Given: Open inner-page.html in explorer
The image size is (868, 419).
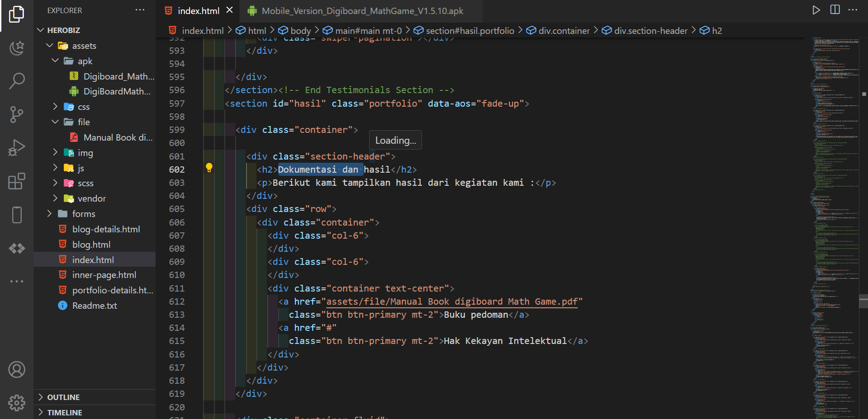Looking at the screenshot, I should [95, 275].
